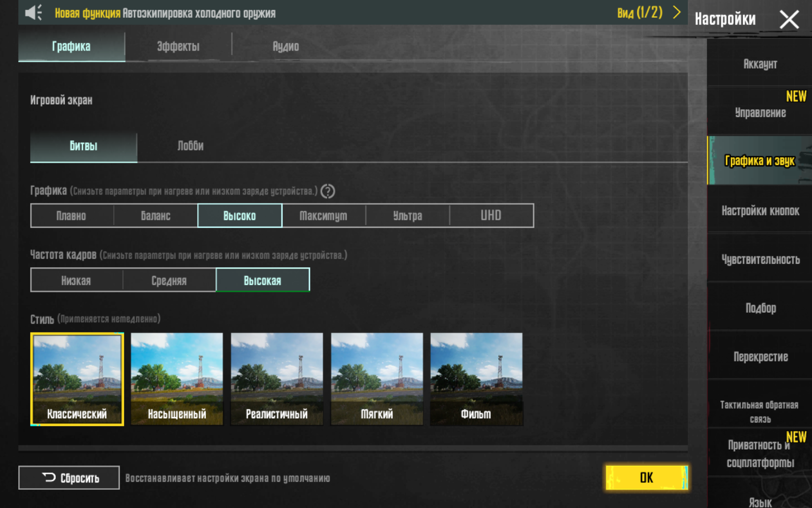812x508 pixels.
Task: Open Чувствительность sidebar section
Action: [760, 259]
